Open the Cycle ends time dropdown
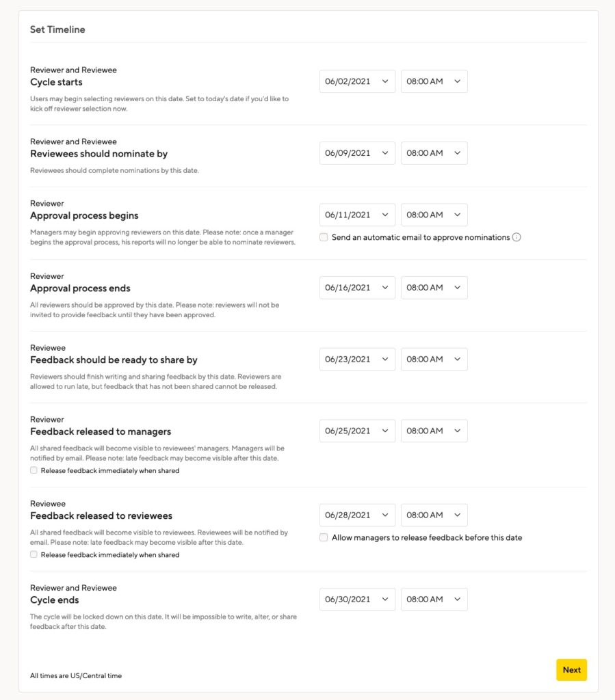Screen dimensions: 615x700 click(434, 599)
